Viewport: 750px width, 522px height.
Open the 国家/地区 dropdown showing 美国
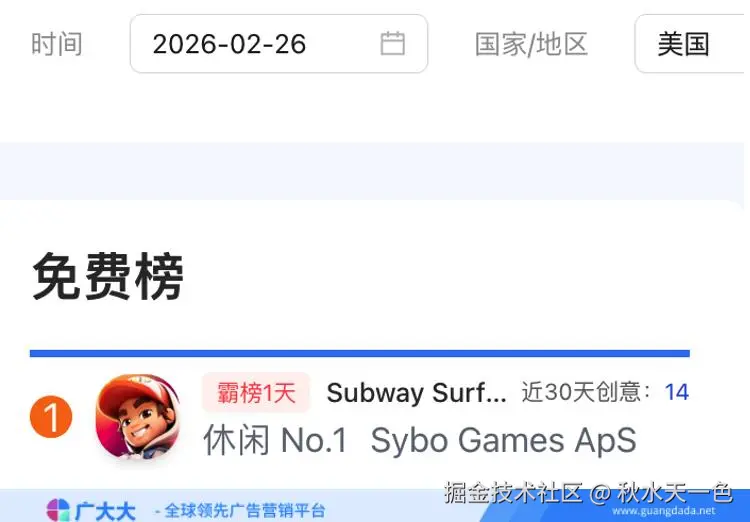pyautogui.click(x=692, y=44)
